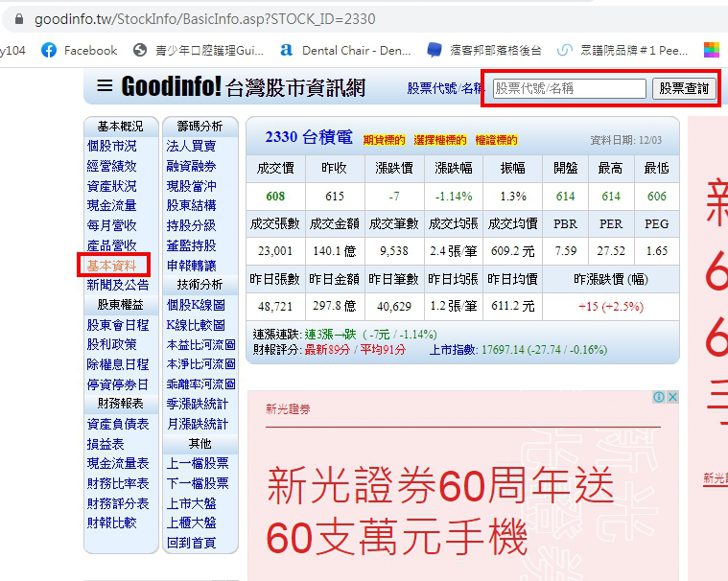Viewport: 728px width, 581px height.
Task: Open the 財務比率表 link
Action: [118, 483]
